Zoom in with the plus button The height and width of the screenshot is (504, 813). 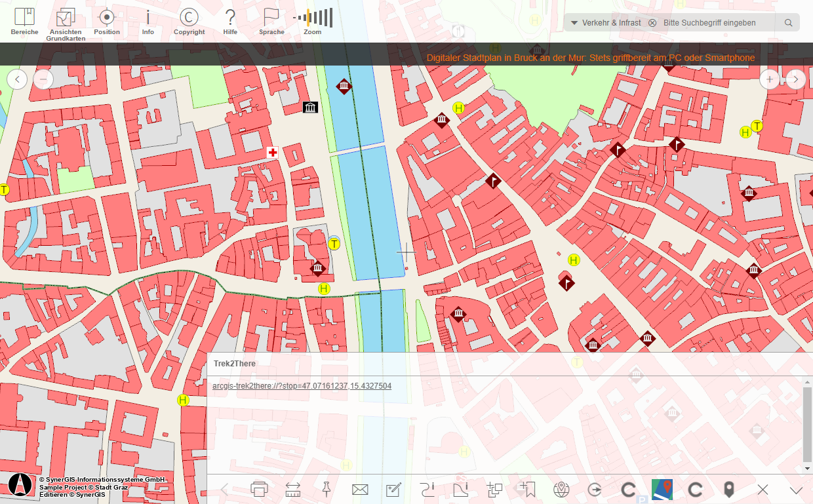point(770,80)
